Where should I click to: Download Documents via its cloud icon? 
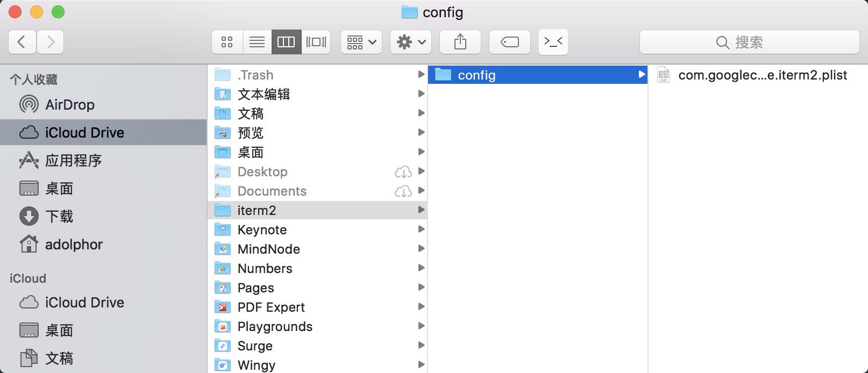[403, 191]
